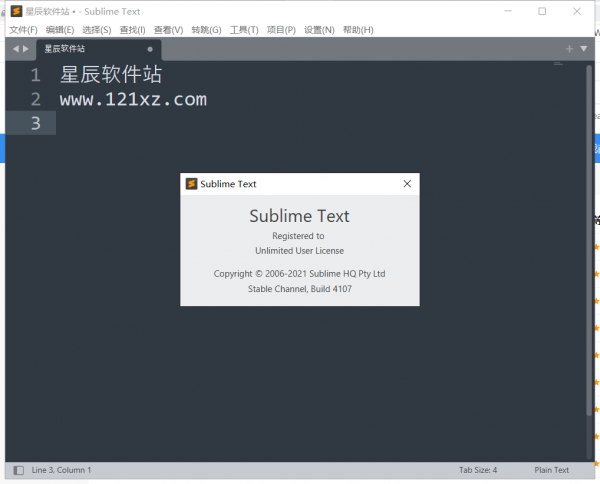The width and height of the screenshot is (600, 484).
Task: Open the 编辑(E) menu
Action: click(60, 30)
